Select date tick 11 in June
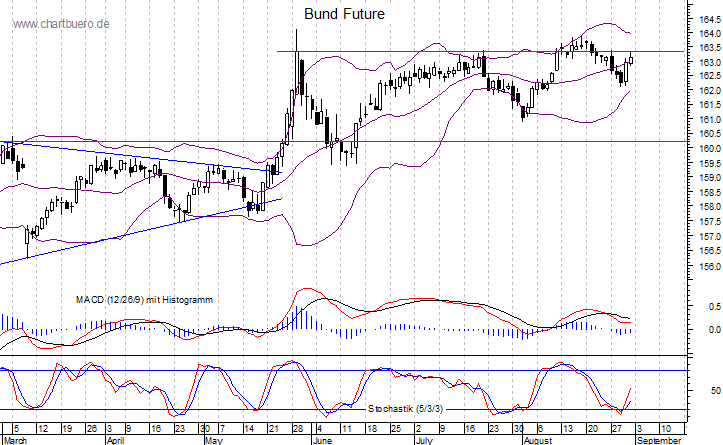Viewport: 723px width, 445px height. [x=347, y=429]
